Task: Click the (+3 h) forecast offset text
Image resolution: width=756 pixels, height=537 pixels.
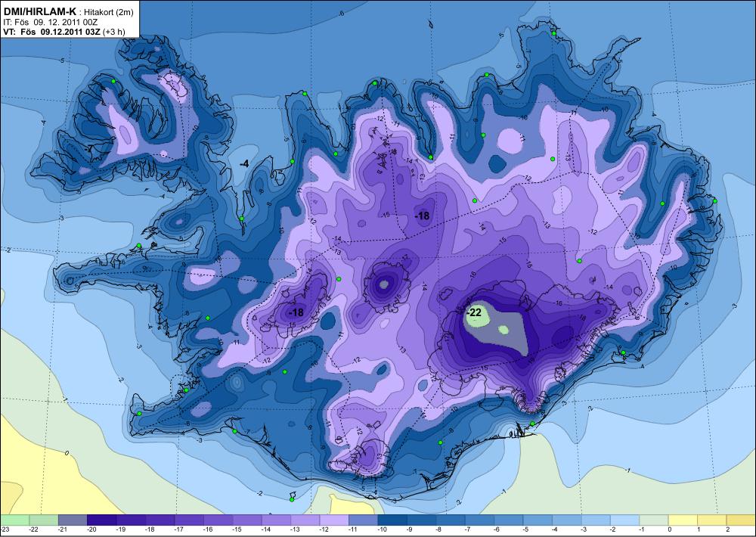Action: coord(114,32)
